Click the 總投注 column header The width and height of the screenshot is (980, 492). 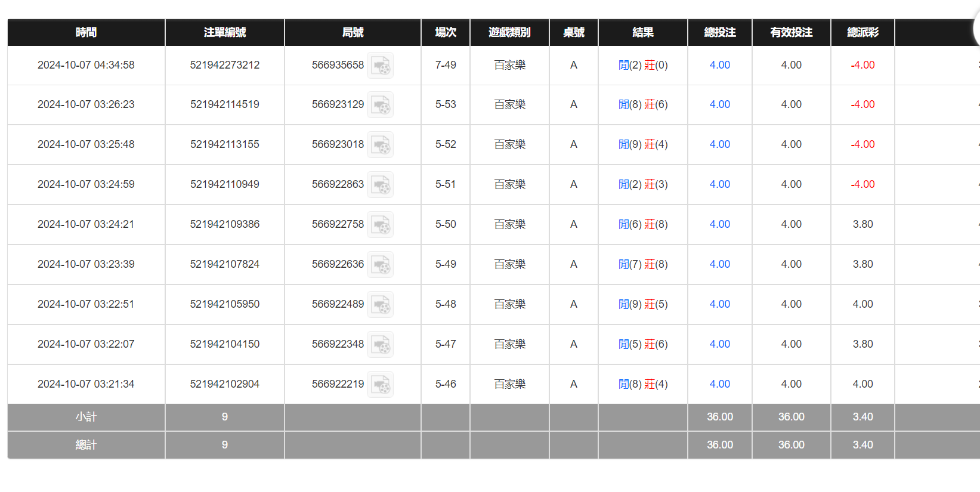click(x=719, y=32)
